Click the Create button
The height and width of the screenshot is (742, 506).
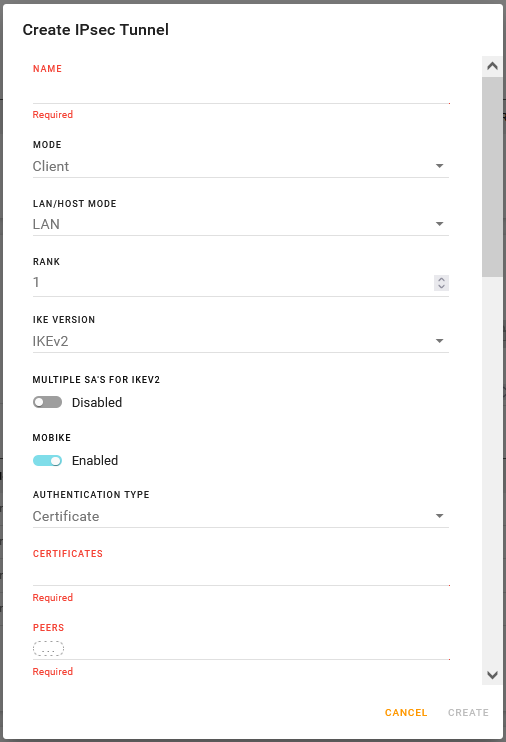click(x=468, y=713)
